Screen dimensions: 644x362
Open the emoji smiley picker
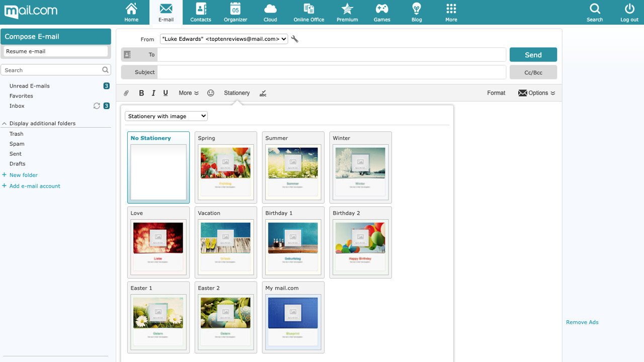tap(211, 93)
